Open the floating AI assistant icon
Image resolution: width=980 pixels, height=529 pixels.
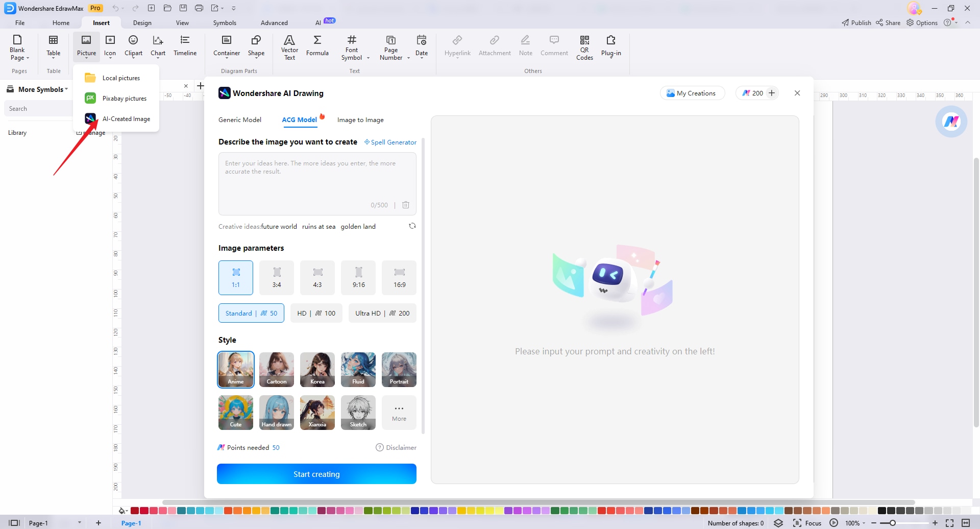click(951, 122)
